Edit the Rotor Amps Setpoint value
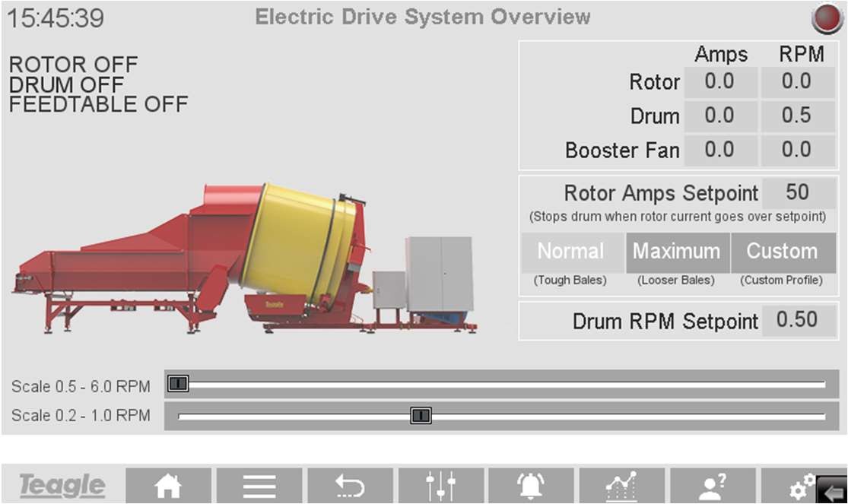Screen dimensions: 848x504 [x=797, y=193]
